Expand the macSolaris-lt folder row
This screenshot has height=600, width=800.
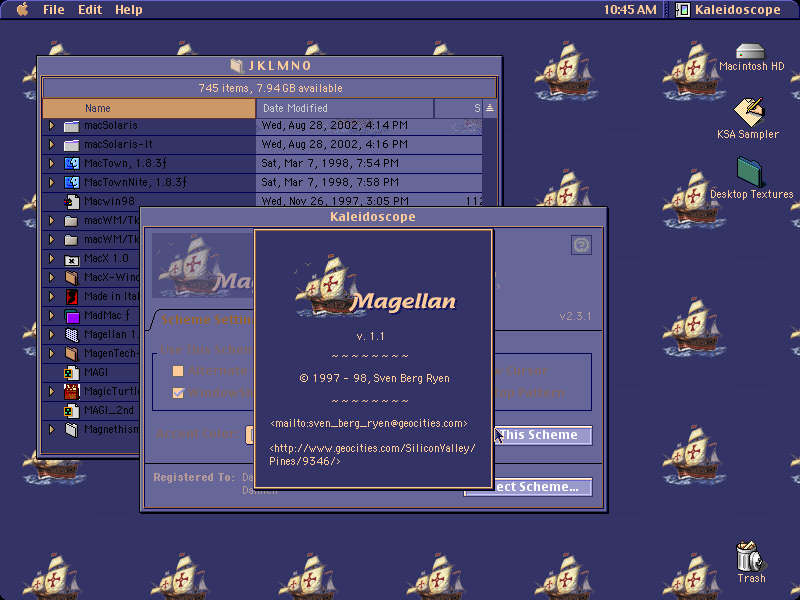tap(52, 144)
